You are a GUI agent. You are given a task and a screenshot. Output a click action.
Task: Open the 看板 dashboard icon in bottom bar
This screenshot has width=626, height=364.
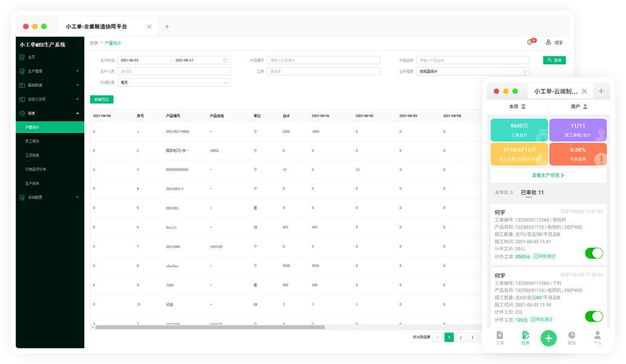click(x=572, y=337)
